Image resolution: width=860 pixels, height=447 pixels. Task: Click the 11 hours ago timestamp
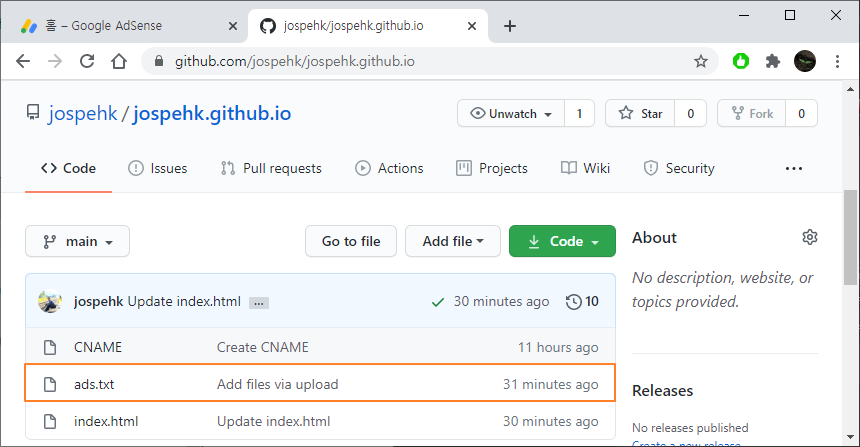tap(558, 347)
